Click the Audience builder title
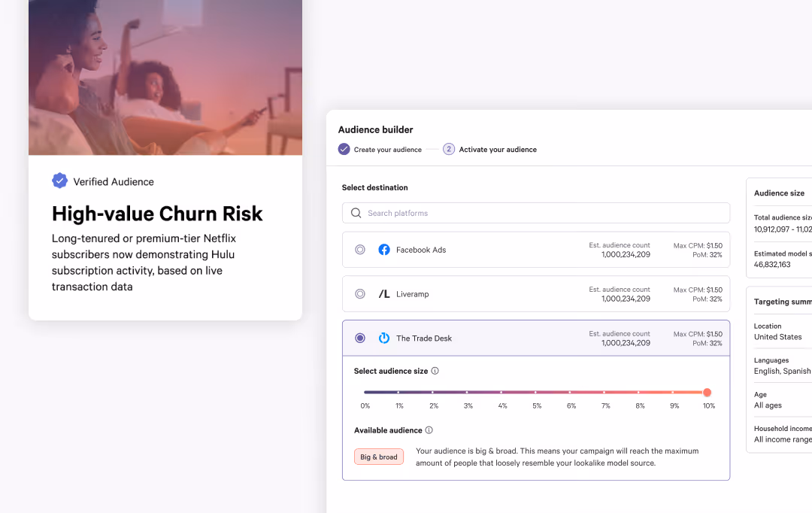This screenshot has width=812, height=513. [x=375, y=129]
